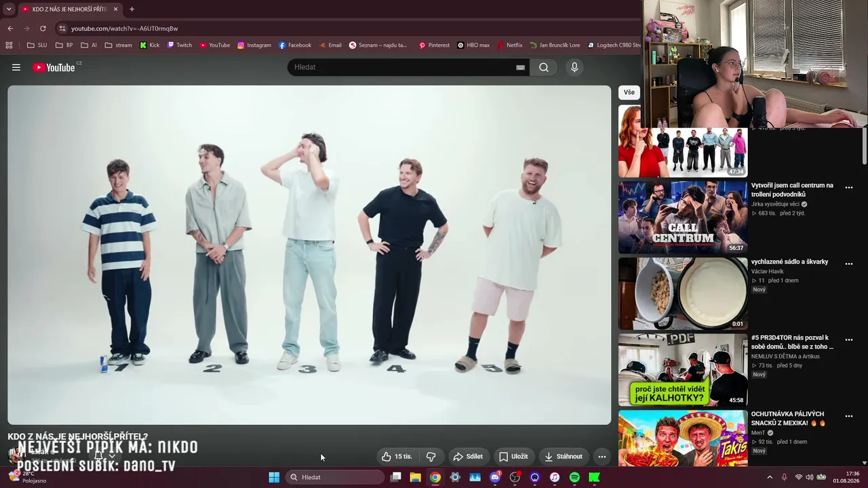
Task: Open options for vychlazené sádlo video
Action: (x=848, y=264)
